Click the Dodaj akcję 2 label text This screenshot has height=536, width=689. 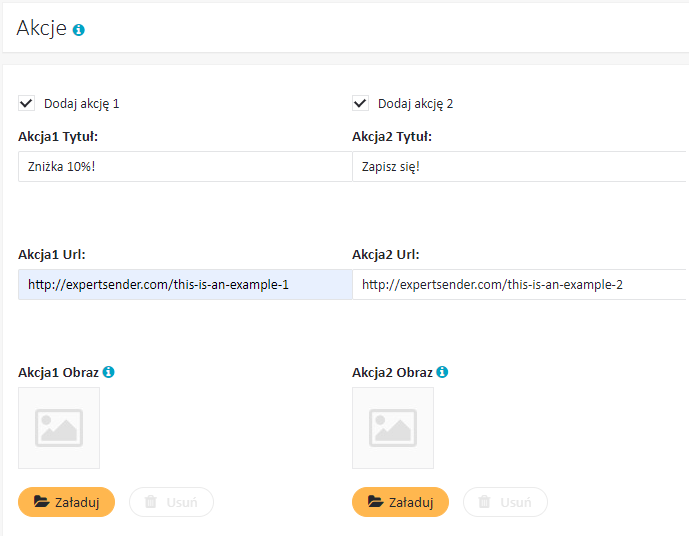[x=416, y=104]
